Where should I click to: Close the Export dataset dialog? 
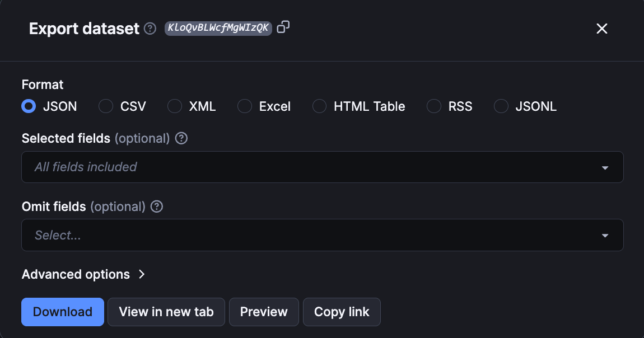602,29
